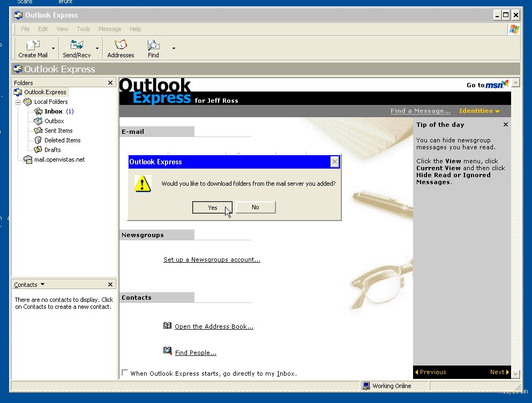The height and width of the screenshot is (403, 532).
Task: Click Set up a Newsgroups account link
Action: (212, 260)
